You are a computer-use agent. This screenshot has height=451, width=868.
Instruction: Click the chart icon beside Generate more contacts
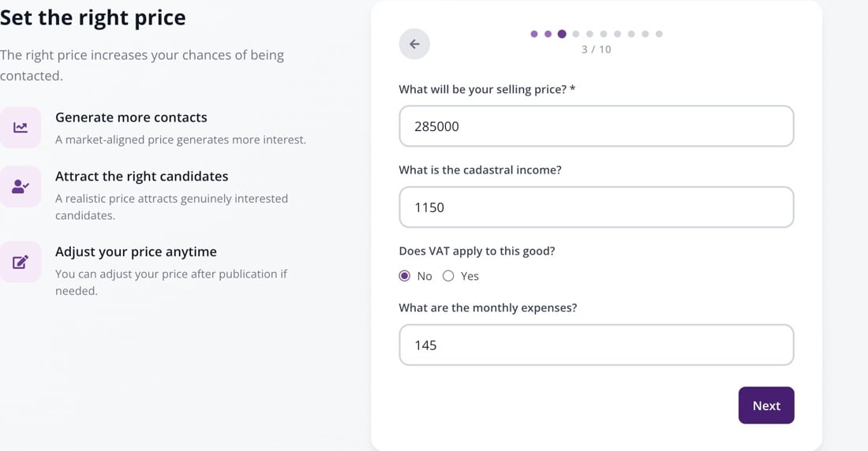[21, 128]
